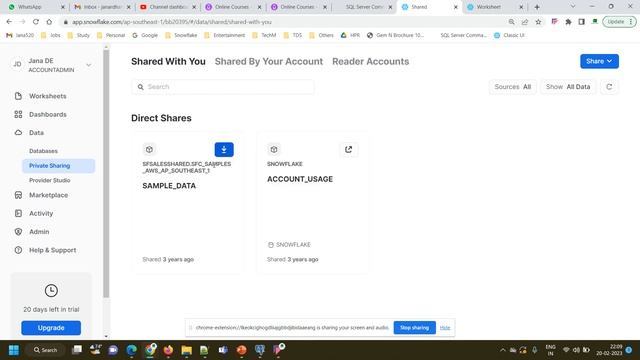Switch to Shared By Your Account tab
This screenshot has width=640, height=360.
pos(269,61)
